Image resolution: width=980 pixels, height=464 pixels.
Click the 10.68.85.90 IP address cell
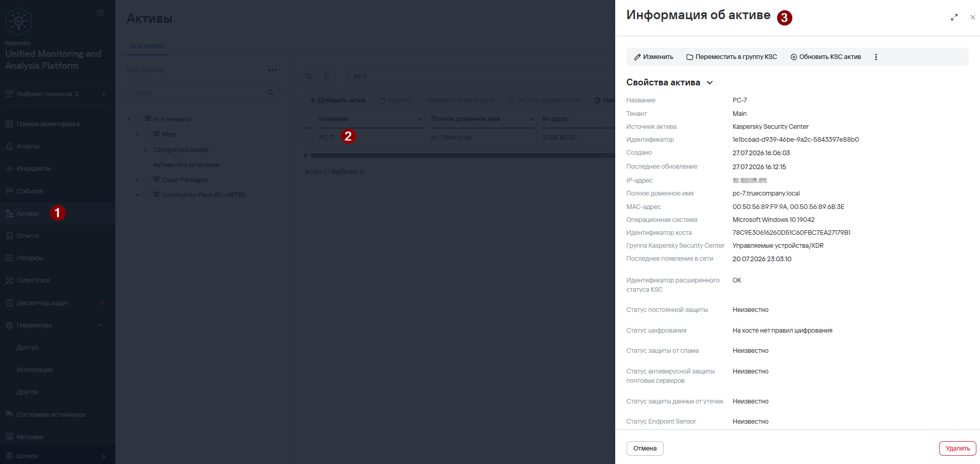pos(559,138)
